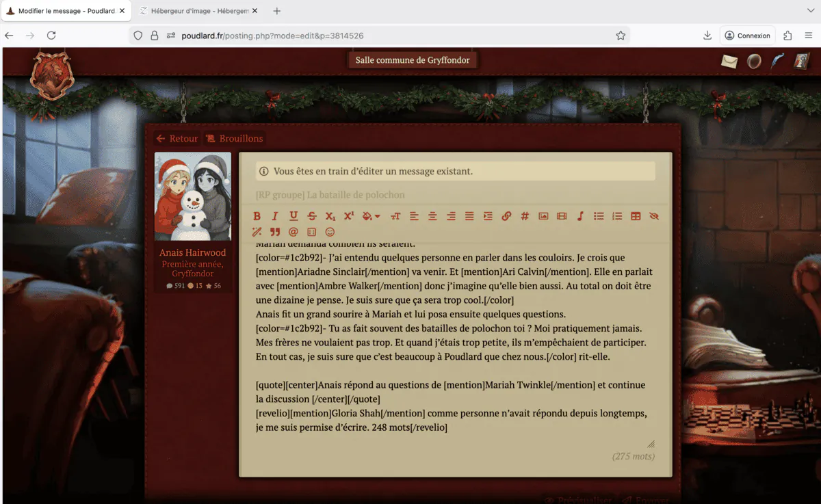Open the browser hamburger menu
The image size is (821, 504).
[808, 36]
